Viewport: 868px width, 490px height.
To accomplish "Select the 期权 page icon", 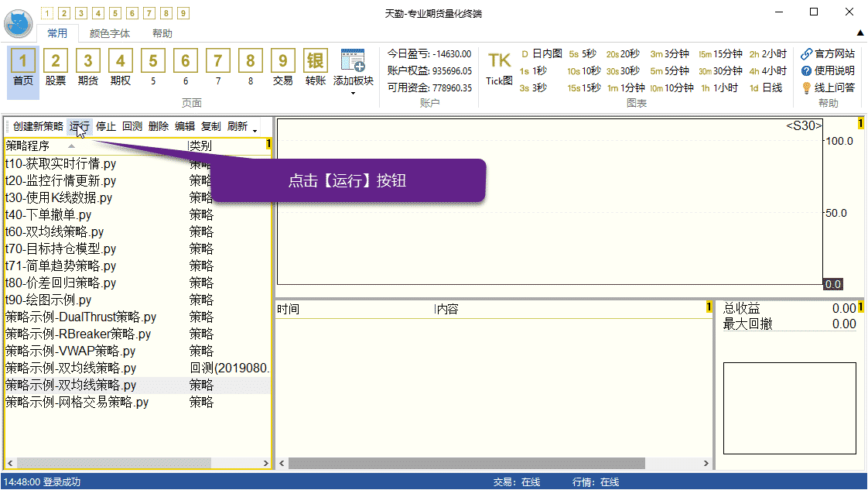I will point(121,61).
